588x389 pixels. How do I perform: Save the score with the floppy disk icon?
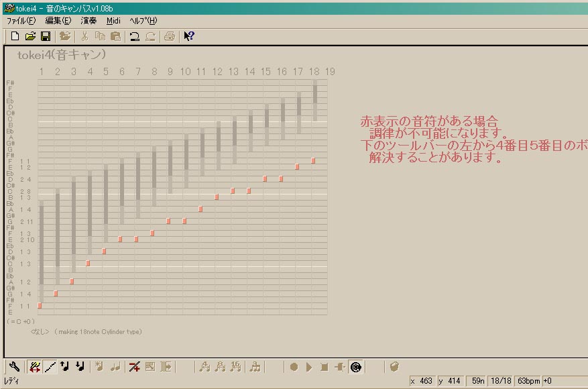[46, 36]
